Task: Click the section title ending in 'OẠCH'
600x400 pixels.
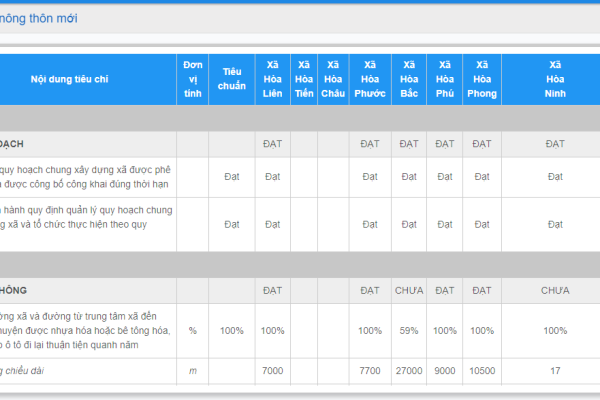Action: [11, 144]
